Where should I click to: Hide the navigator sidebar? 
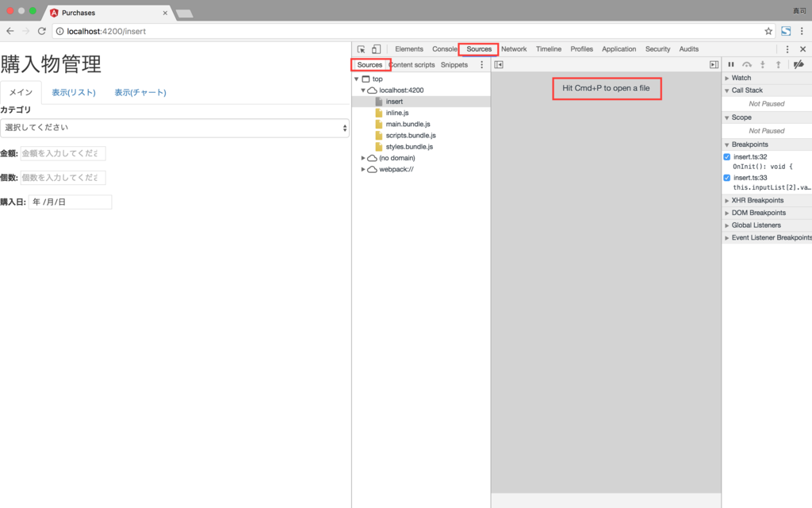point(499,65)
